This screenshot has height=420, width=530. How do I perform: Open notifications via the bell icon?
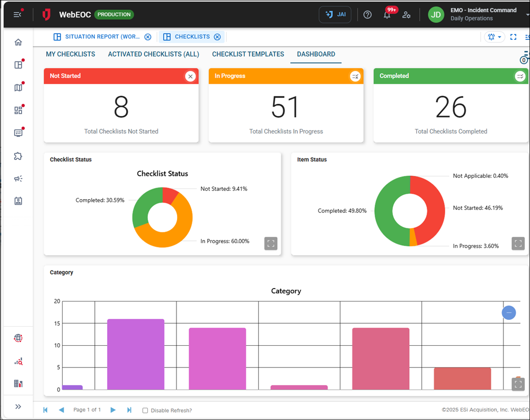387,15
